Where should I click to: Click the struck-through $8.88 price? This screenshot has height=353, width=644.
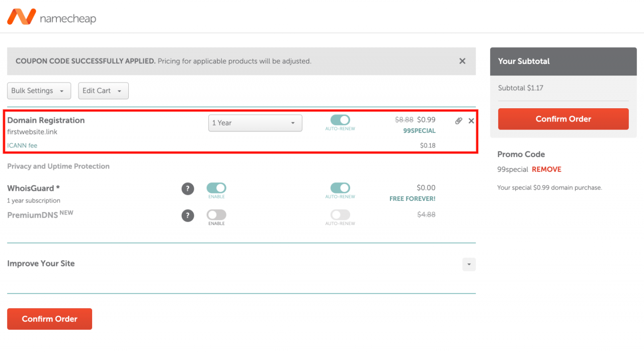coord(404,120)
